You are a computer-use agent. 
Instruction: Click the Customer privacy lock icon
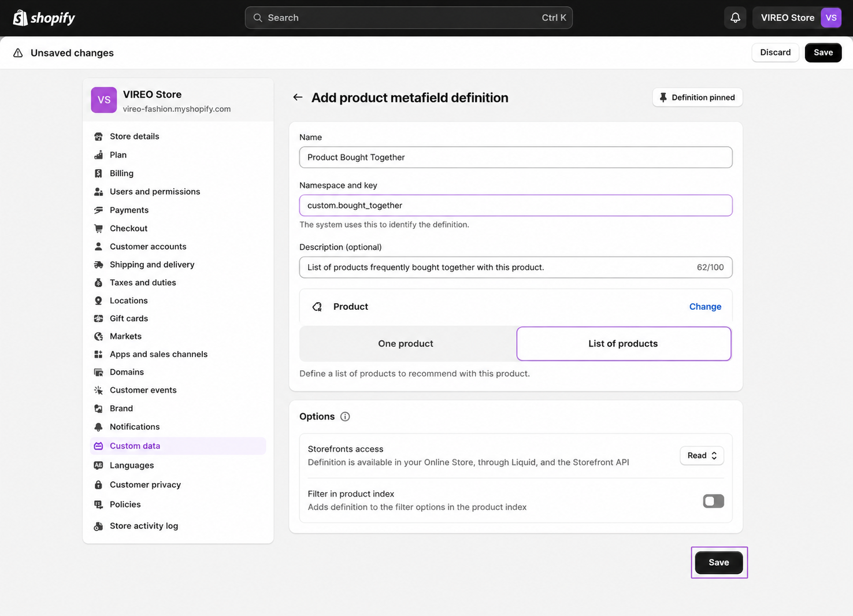(98, 485)
